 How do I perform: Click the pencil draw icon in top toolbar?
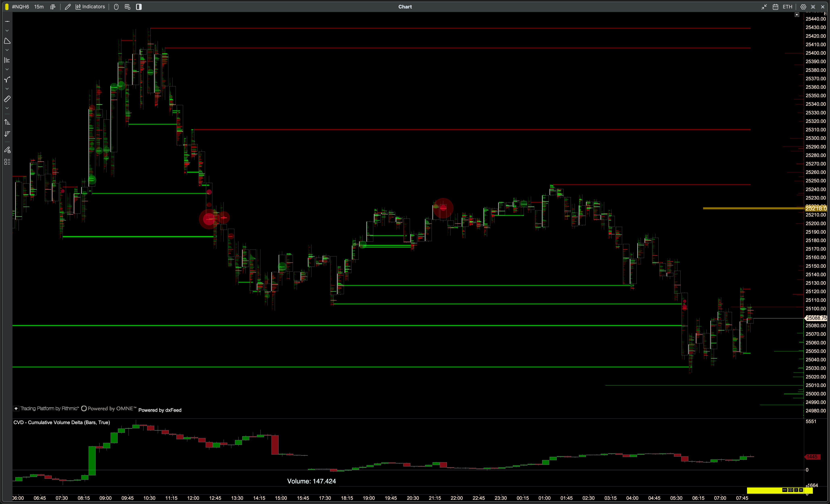point(68,7)
